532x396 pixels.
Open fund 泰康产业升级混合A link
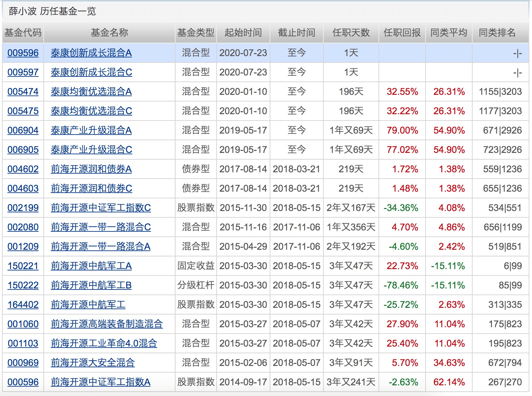click(x=91, y=130)
